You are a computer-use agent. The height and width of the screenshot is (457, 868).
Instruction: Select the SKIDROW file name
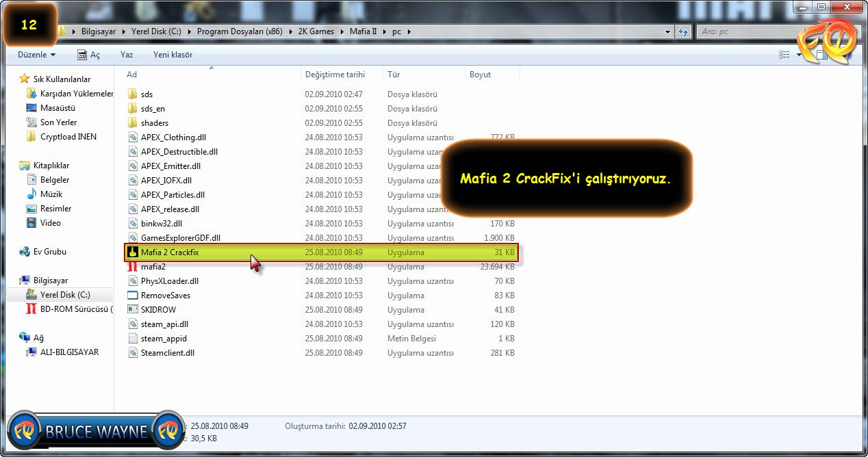coord(158,310)
